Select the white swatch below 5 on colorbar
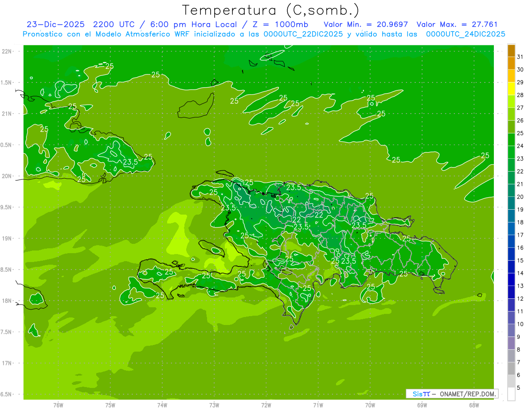The height and width of the screenshot is (411, 532). pos(511,394)
